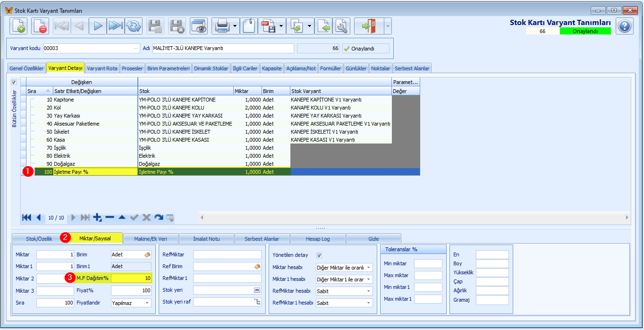Click the Onaylandı status button
The height and width of the screenshot is (330, 644).
[x=366, y=49]
